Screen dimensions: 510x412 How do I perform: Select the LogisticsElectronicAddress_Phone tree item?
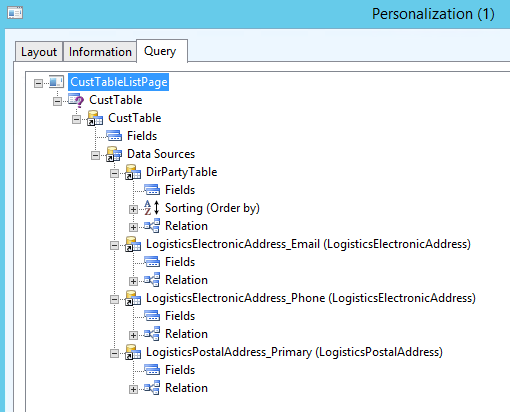(311, 298)
